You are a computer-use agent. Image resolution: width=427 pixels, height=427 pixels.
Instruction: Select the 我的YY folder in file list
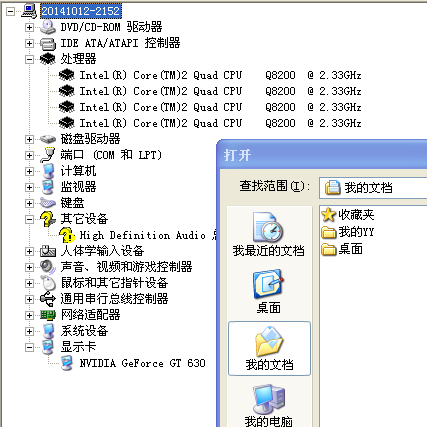pos(348,232)
